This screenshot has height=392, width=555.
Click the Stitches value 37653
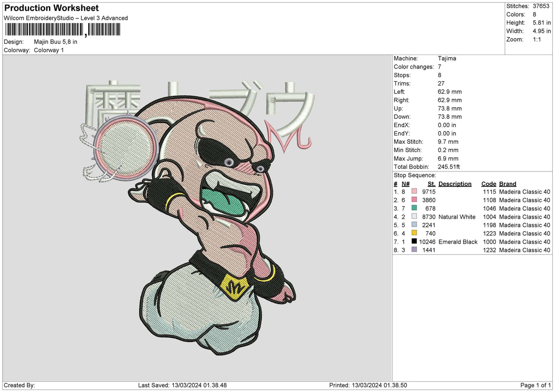542,6
